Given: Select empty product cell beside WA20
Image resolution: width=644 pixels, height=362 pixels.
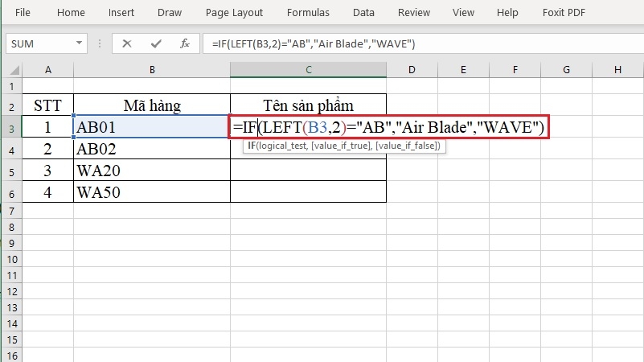Looking at the screenshot, I should pos(309,171).
